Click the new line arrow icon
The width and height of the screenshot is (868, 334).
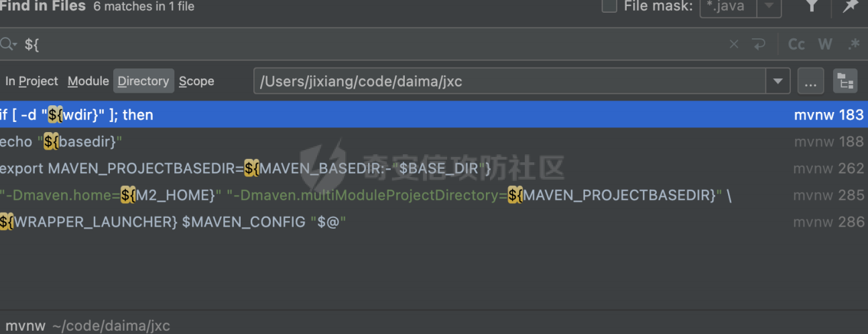(x=759, y=44)
